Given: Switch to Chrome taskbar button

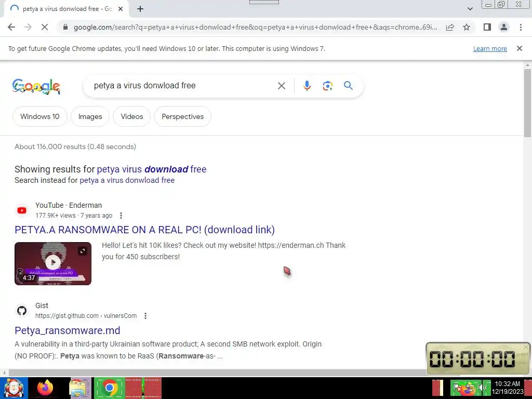Looking at the screenshot, I should pos(109,388).
